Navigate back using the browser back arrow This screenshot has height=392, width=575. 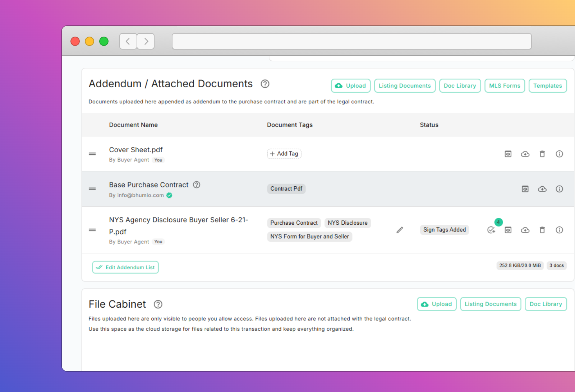click(x=128, y=41)
